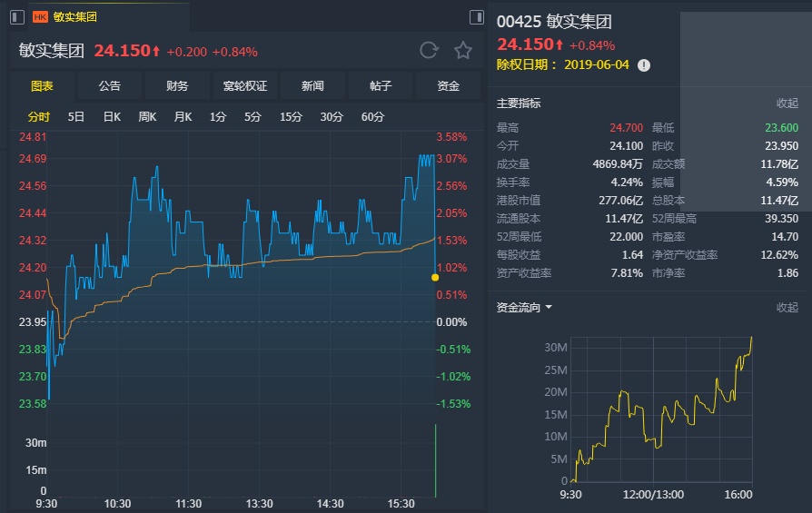Click the info icon next to 除权日期

pyautogui.click(x=644, y=65)
